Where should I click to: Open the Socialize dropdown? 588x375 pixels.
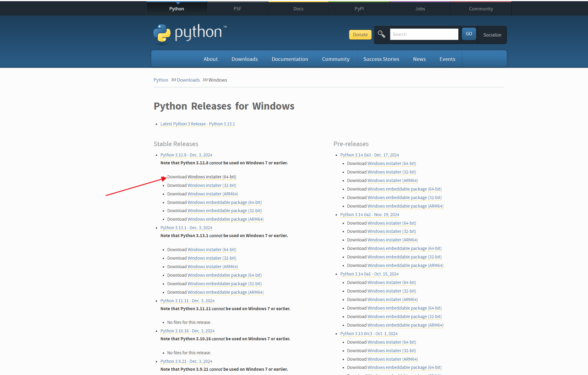(x=492, y=35)
